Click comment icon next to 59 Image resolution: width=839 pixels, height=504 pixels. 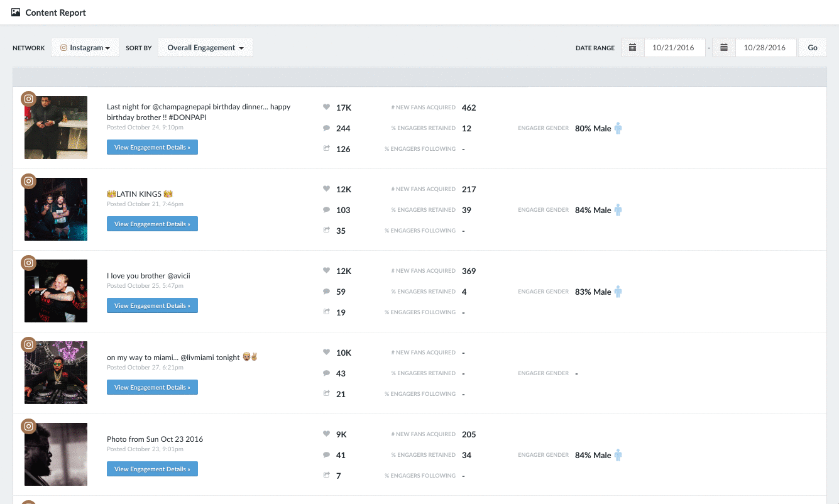pos(326,291)
